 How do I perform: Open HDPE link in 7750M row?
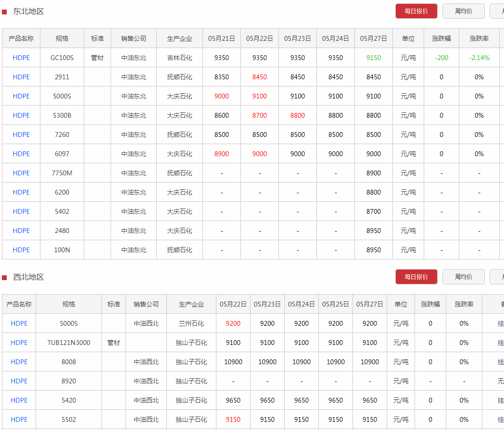point(21,173)
